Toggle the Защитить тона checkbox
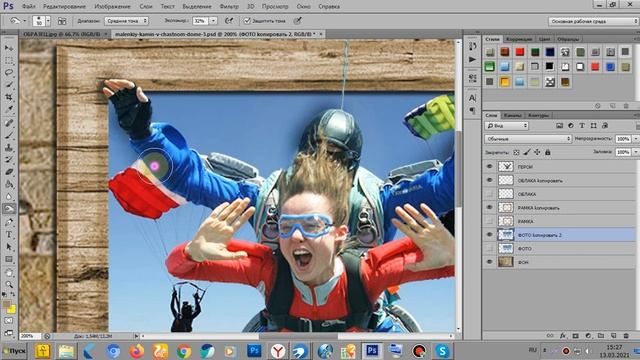 pyautogui.click(x=247, y=20)
